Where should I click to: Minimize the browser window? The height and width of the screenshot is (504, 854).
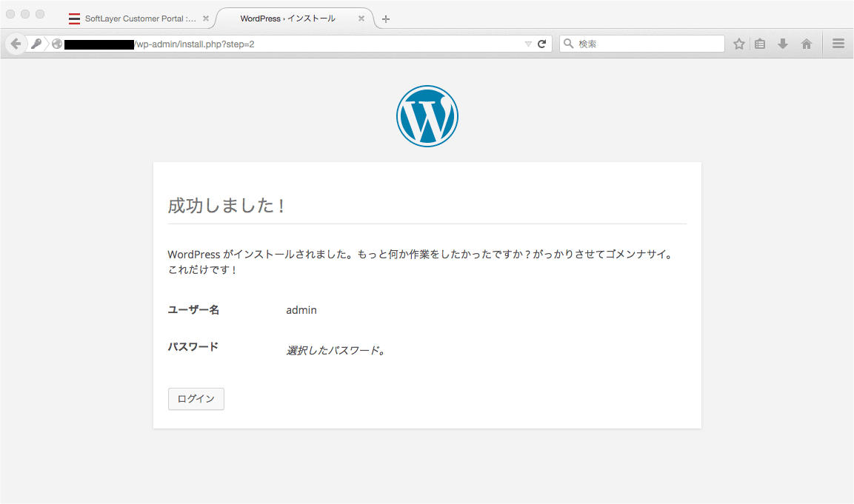tap(25, 14)
